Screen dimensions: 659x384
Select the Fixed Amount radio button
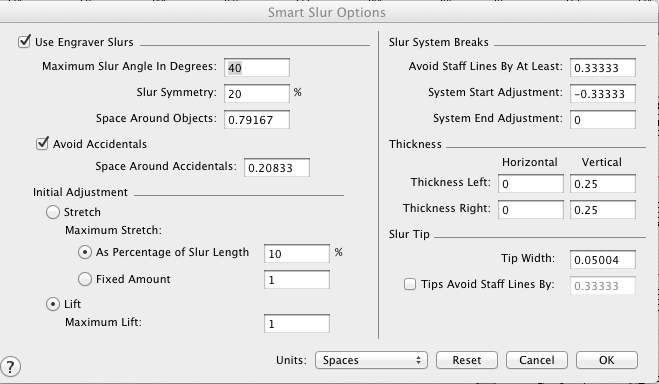tap(85, 279)
